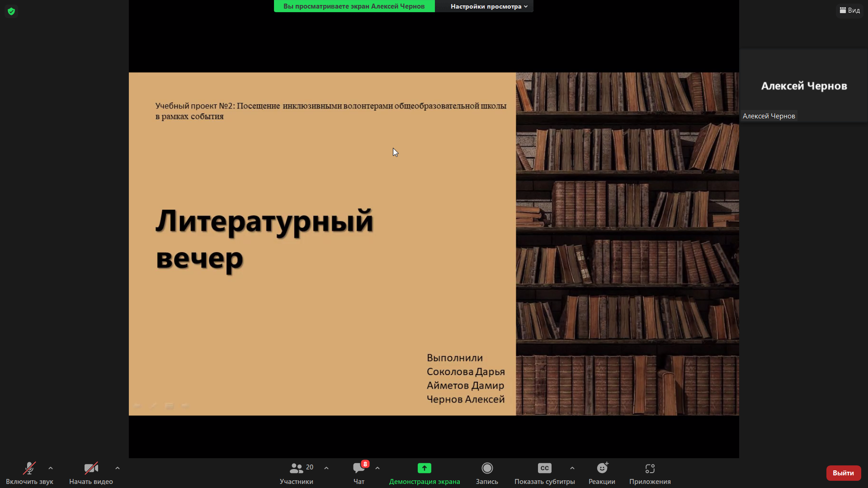868x488 pixels.
Task: Open the Вид layout menu
Action: pyautogui.click(x=850, y=10)
